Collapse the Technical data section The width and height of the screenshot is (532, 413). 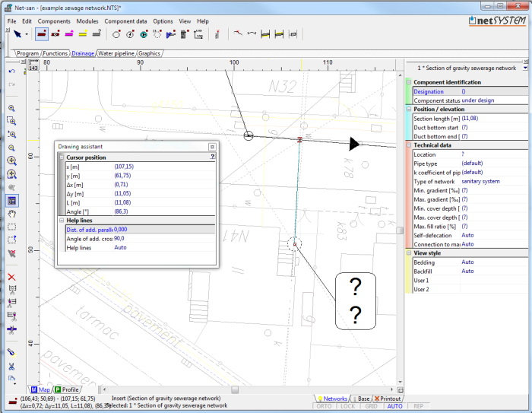click(x=409, y=145)
